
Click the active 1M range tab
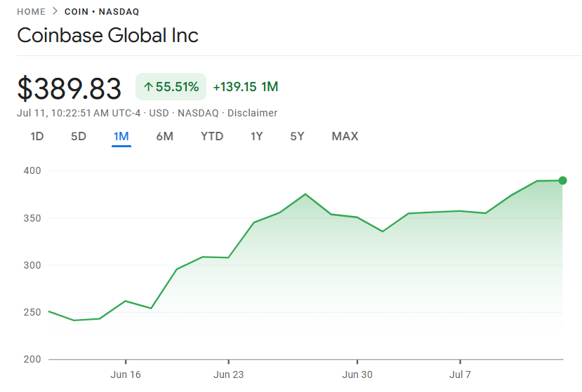[x=121, y=136]
